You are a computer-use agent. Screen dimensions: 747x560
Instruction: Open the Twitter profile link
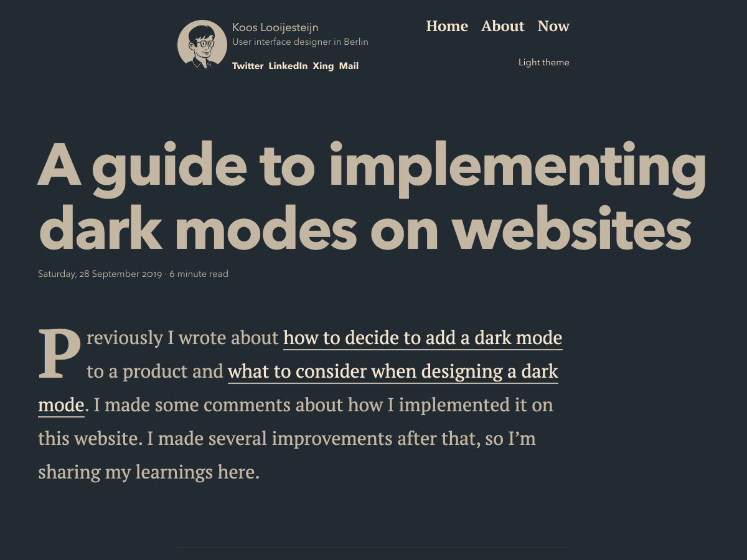[x=248, y=66]
